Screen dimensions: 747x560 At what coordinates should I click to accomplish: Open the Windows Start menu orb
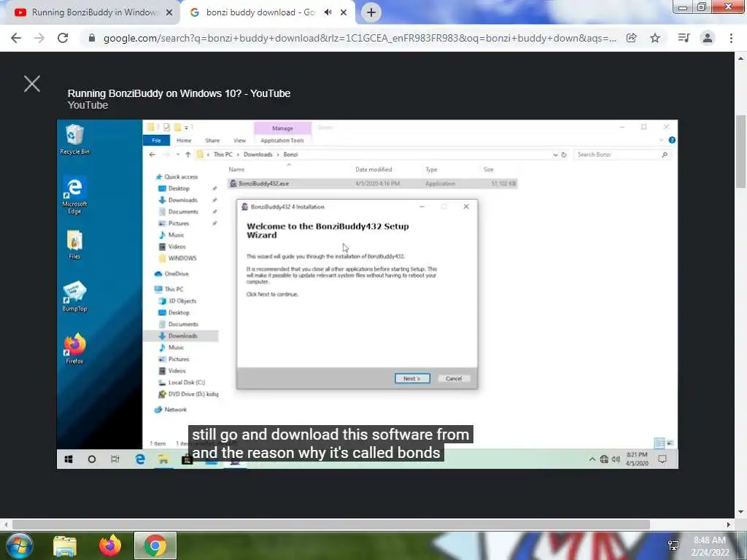tap(20, 545)
